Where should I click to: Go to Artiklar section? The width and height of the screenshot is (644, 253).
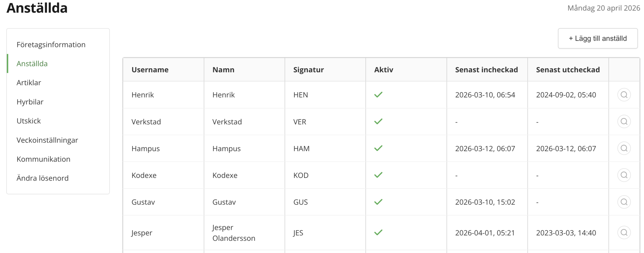tap(29, 83)
